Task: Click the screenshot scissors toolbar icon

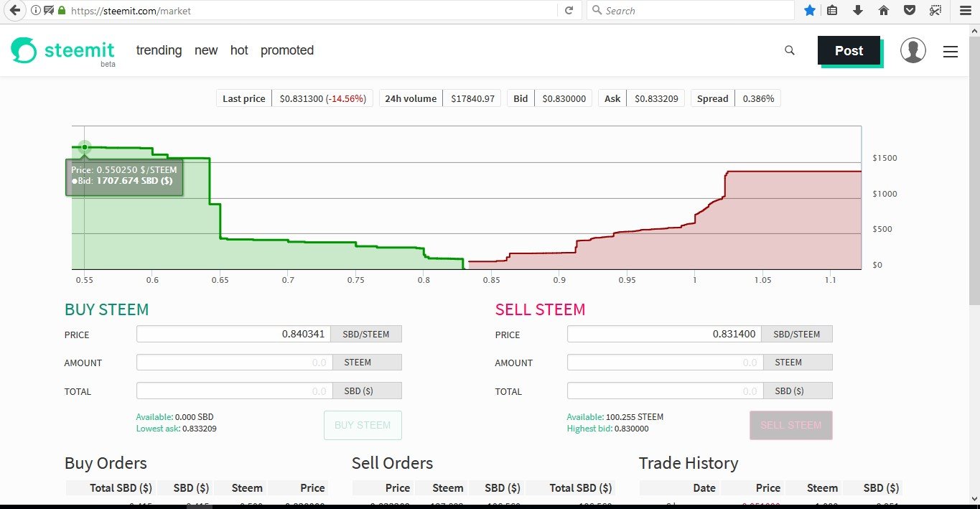Action: pyautogui.click(x=935, y=11)
